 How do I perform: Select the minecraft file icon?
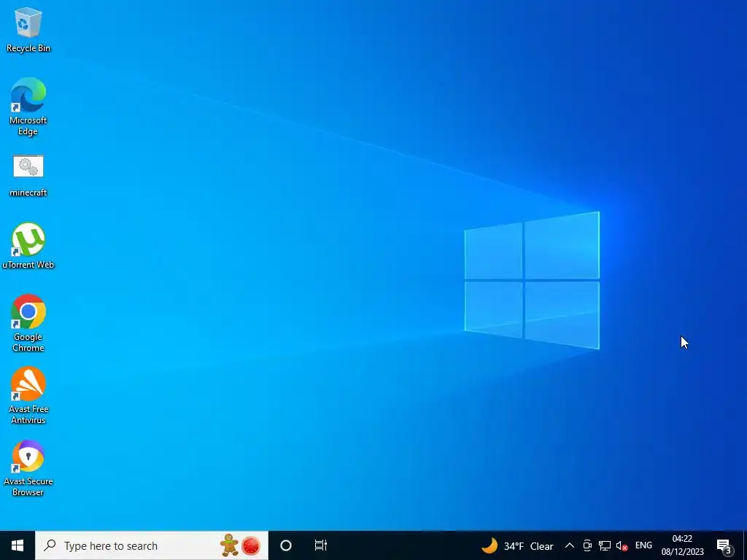pyautogui.click(x=28, y=175)
